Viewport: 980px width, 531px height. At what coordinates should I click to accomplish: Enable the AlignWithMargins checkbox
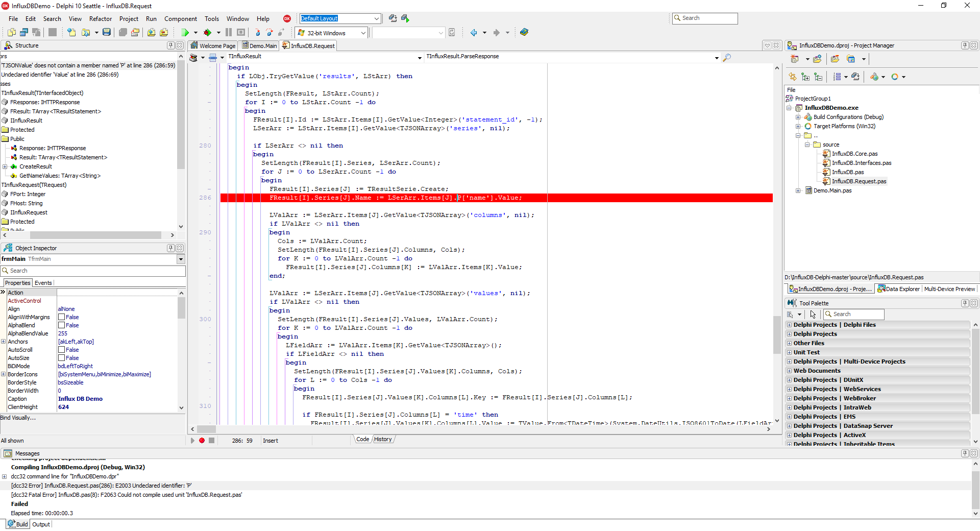61,317
